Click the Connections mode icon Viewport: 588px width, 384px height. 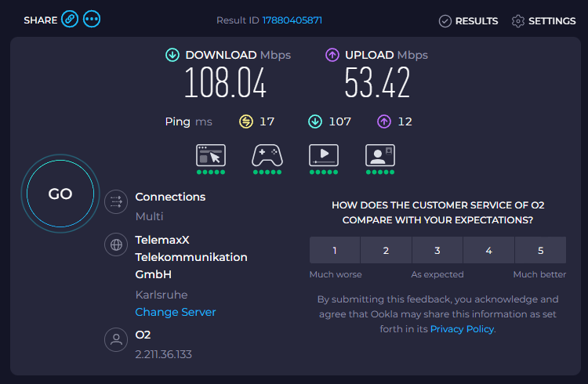click(x=116, y=201)
